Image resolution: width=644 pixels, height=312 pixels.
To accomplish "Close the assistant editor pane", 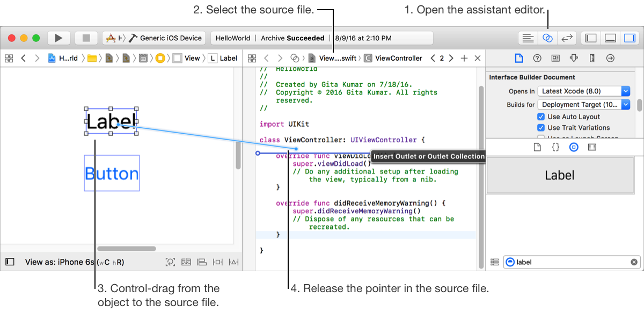I will 478,58.
